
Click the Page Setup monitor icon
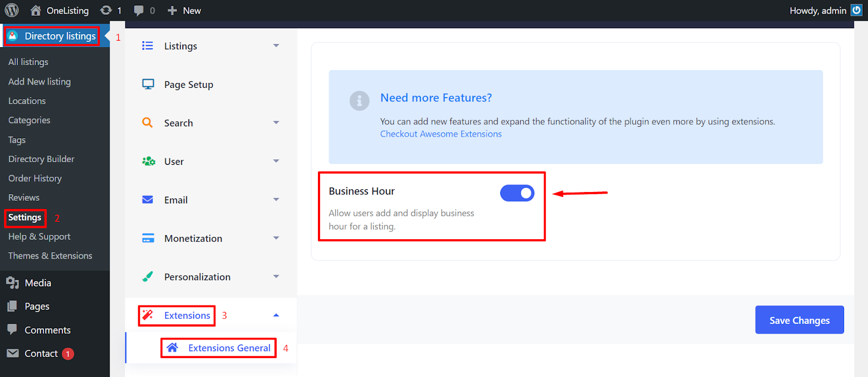[x=148, y=84]
